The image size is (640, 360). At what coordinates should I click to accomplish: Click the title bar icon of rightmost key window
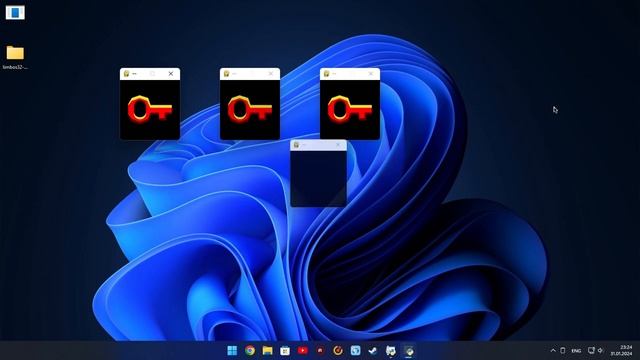click(327, 73)
